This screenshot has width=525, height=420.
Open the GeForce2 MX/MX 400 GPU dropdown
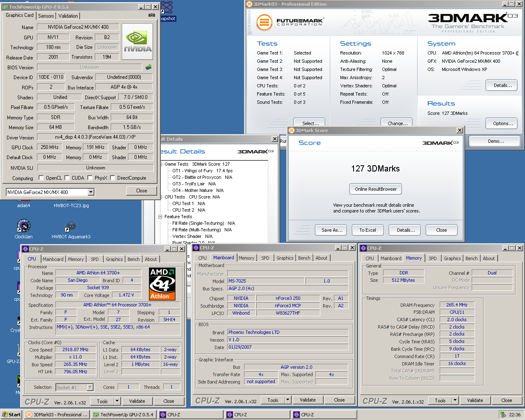click(x=91, y=192)
